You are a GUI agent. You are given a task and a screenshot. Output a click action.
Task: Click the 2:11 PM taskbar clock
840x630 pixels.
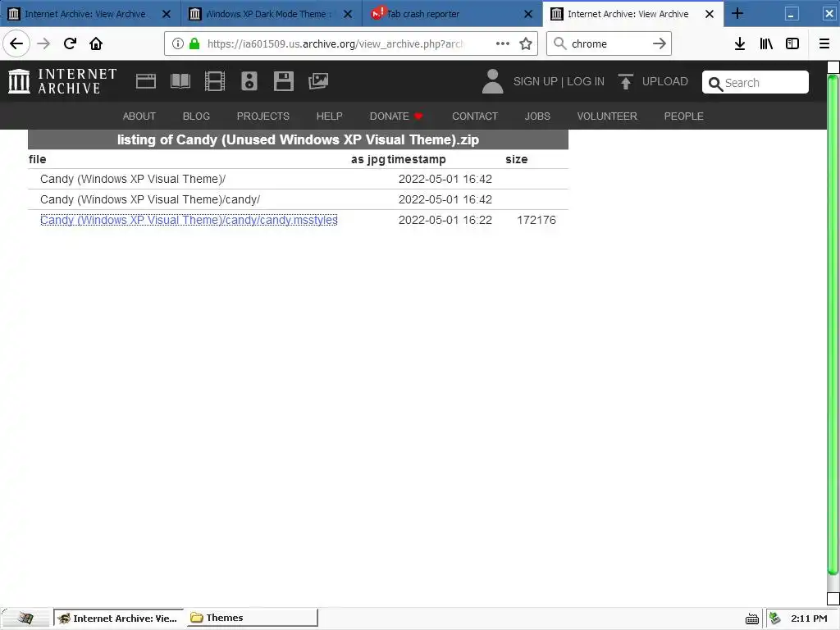tap(809, 619)
